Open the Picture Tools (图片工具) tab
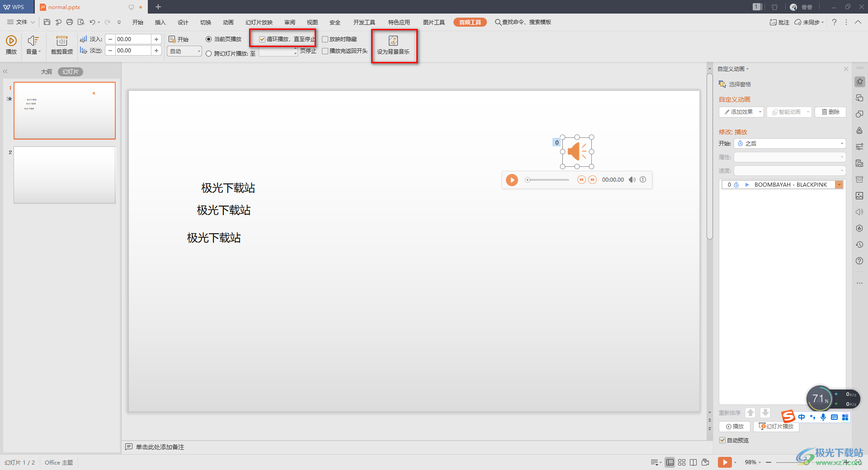868x470 pixels. coord(434,22)
